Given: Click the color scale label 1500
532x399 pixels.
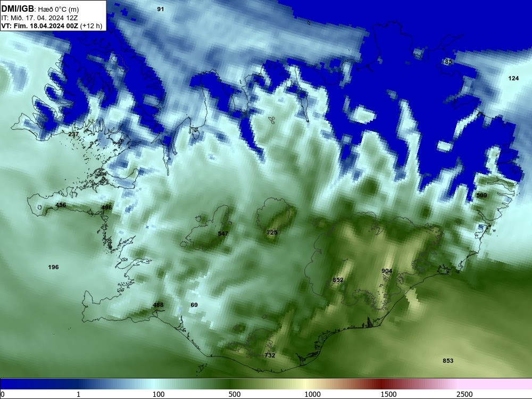Looking at the screenshot, I should (388, 394).
